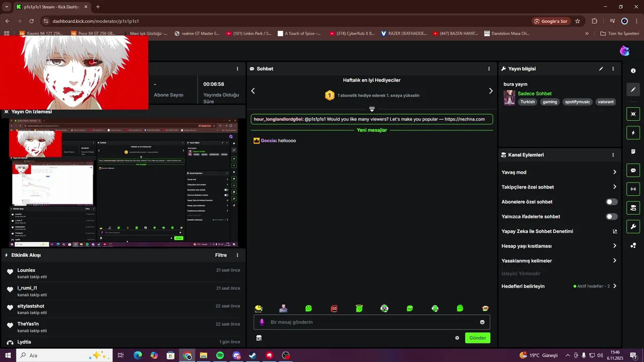Open the Sohbet panel three-dot menu
Screen dimensions: 644x362
pyautogui.click(x=489, y=69)
